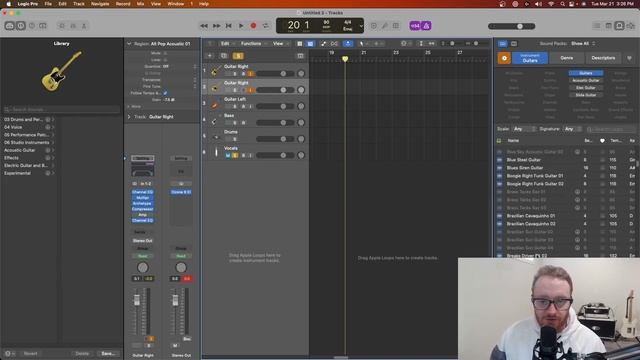640x360 pixels.
Task: Open the Note Pads button
Action: [x=608, y=26]
